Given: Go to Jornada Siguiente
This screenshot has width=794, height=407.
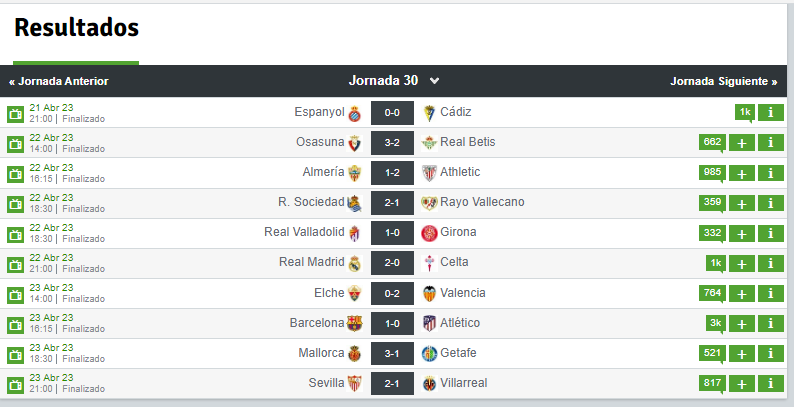Looking at the screenshot, I should coord(723,82).
